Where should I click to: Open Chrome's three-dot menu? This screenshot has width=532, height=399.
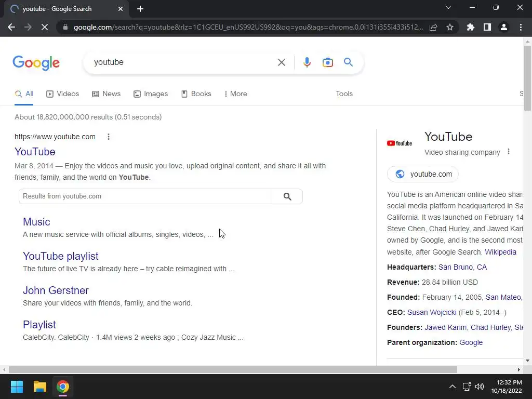(521, 27)
